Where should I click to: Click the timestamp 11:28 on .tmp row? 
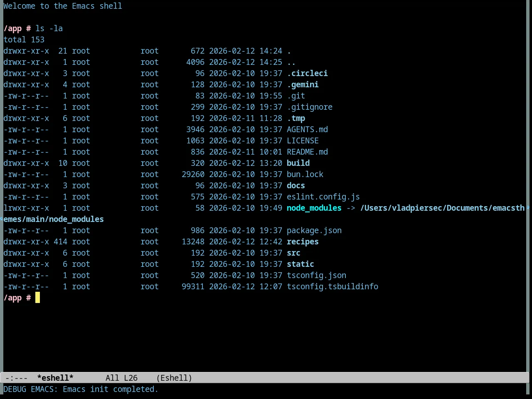click(x=271, y=118)
